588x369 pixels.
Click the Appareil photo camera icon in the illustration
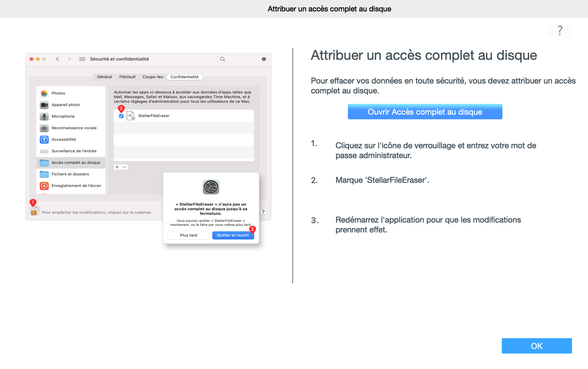[44, 105]
